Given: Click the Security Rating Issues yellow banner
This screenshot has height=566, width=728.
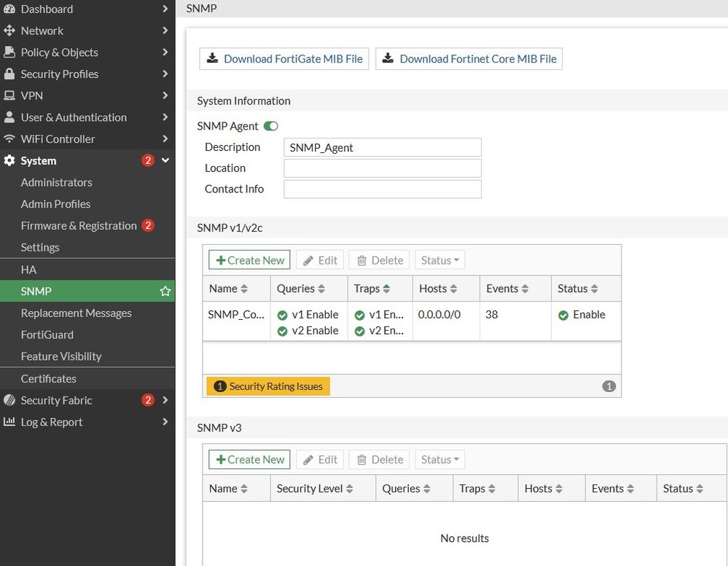Looking at the screenshot, I should pos(268,386).
